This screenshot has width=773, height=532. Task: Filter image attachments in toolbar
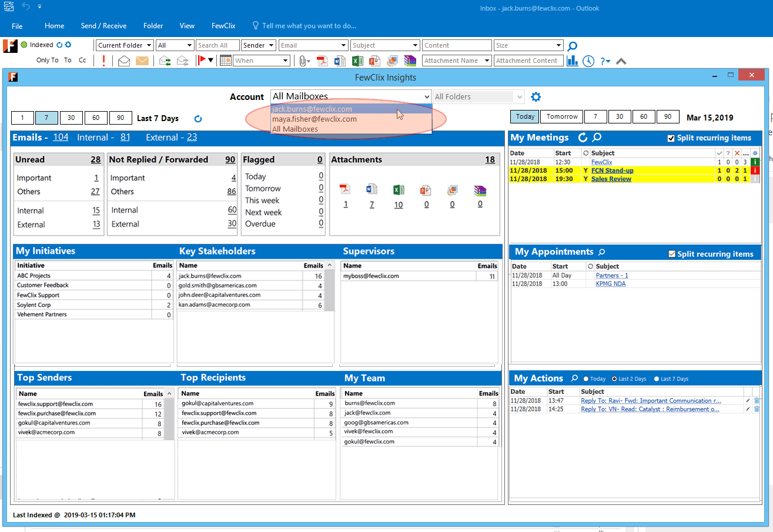393,61
